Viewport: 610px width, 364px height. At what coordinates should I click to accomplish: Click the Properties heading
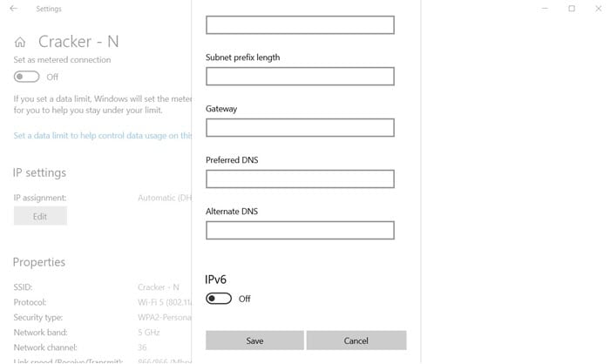pos(39,262)
